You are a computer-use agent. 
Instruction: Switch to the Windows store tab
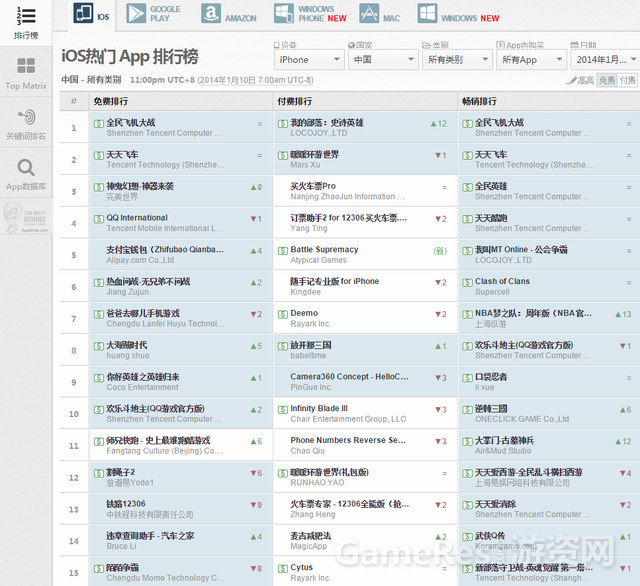[x=458, y=14]
